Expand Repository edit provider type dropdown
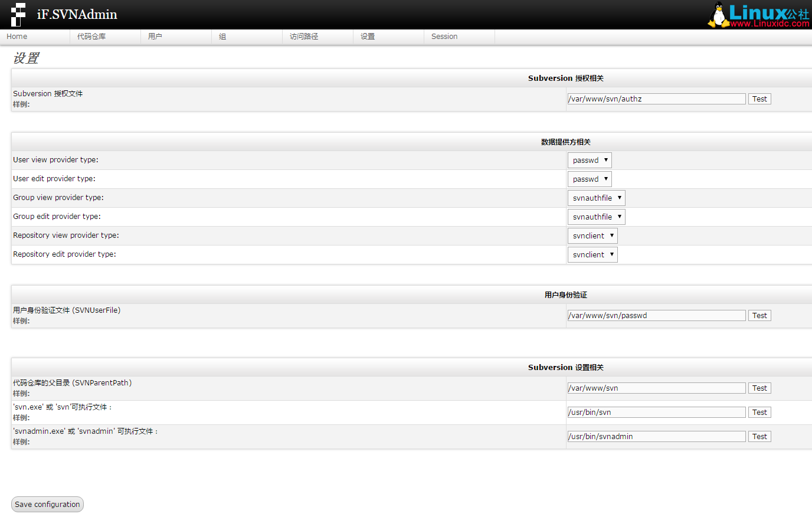 592,255
